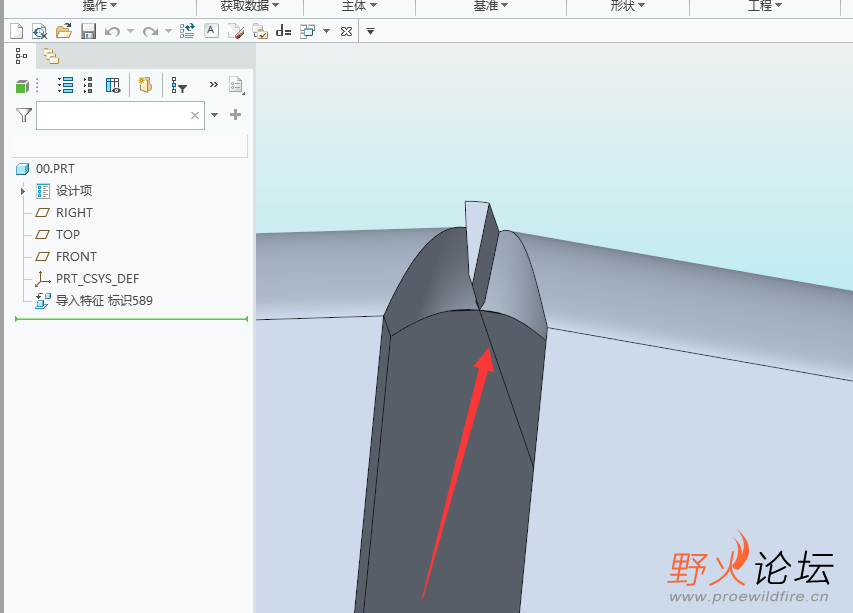Viewport: 853px width, 613px height.
Task: Open the quick access toolbar customize arrow
Action: [370, 32]
